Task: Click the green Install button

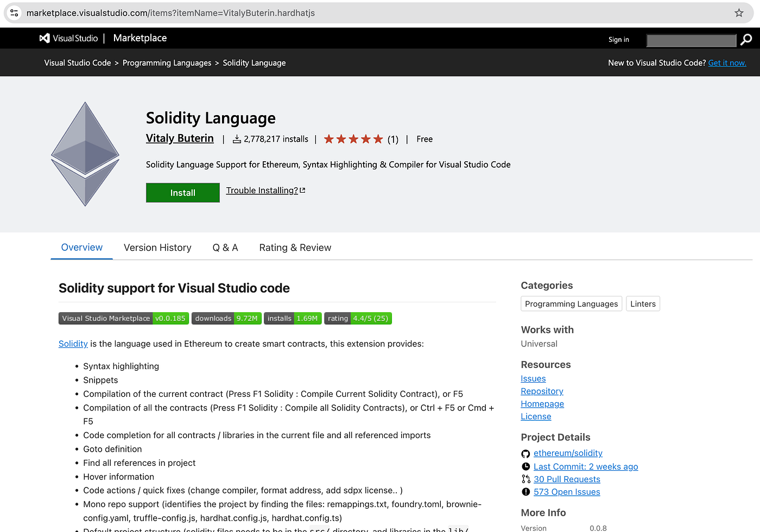Action: coord(183,193)
